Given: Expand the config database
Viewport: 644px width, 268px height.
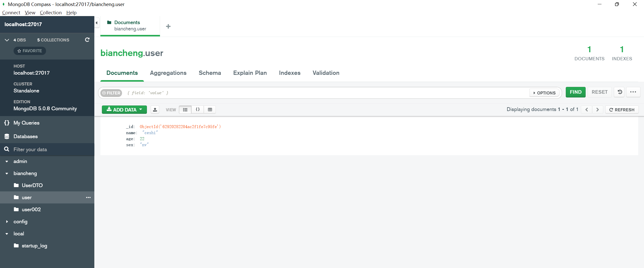Looking at the screenshot, I should click(x=7, y=222).
